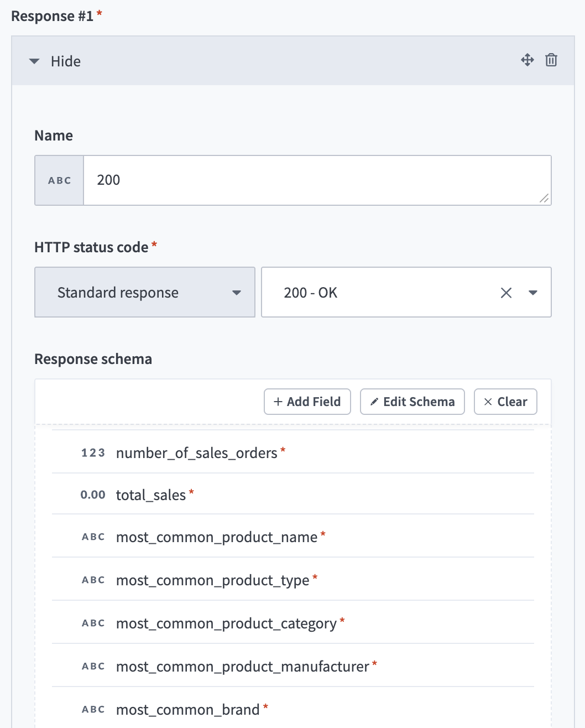Click the 0.00 decimal type icon
Viewport: 585px width, 728px height.
coord(93,495)
